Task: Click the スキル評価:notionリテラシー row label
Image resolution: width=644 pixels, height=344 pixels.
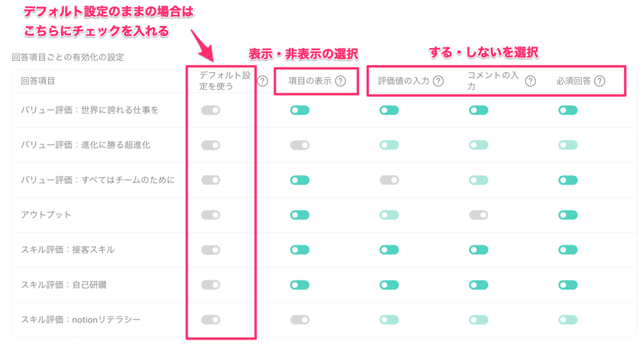Action: coord(81,320)
